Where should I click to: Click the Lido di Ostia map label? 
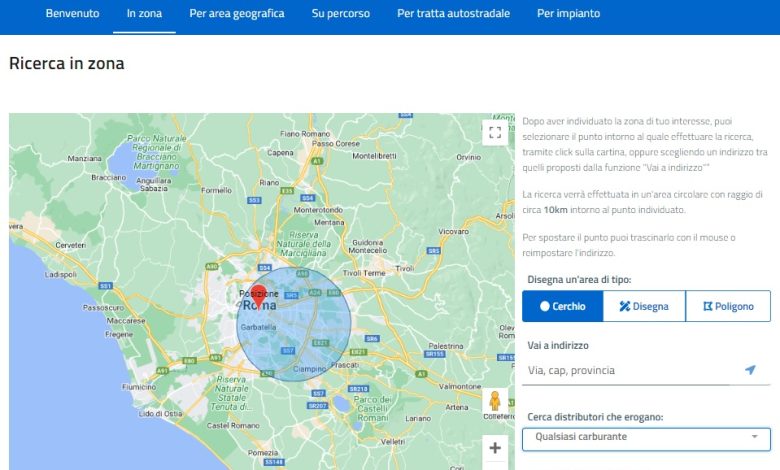click(161, 413)
